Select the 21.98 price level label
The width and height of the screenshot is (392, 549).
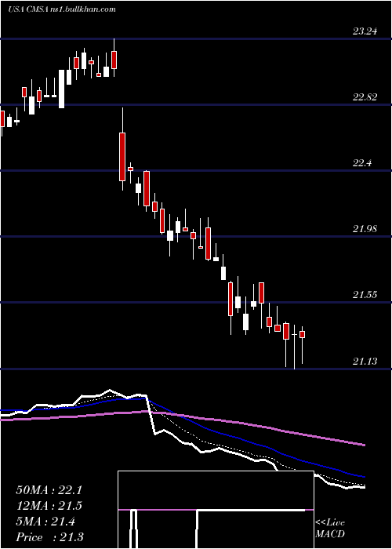click(365, 229)
